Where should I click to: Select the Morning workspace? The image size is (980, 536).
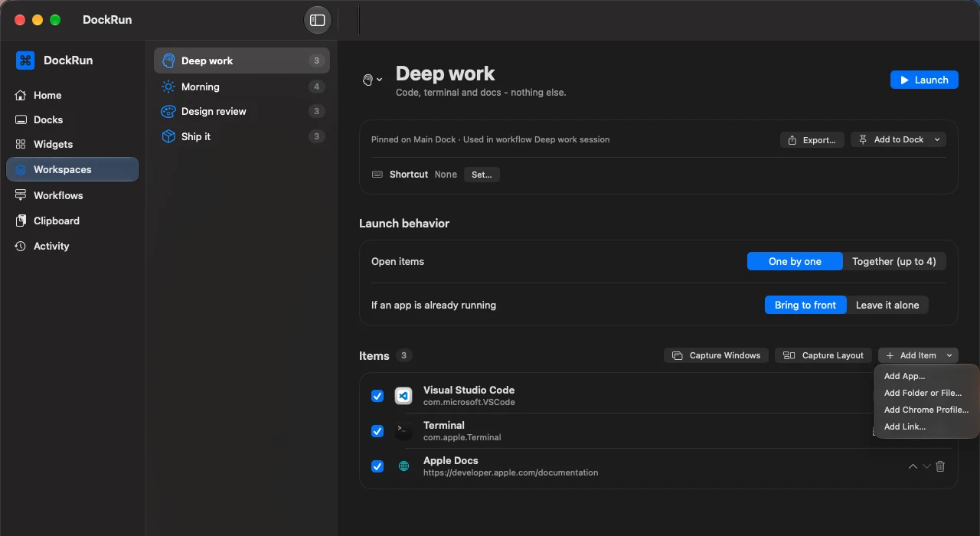tap(242, 87)
